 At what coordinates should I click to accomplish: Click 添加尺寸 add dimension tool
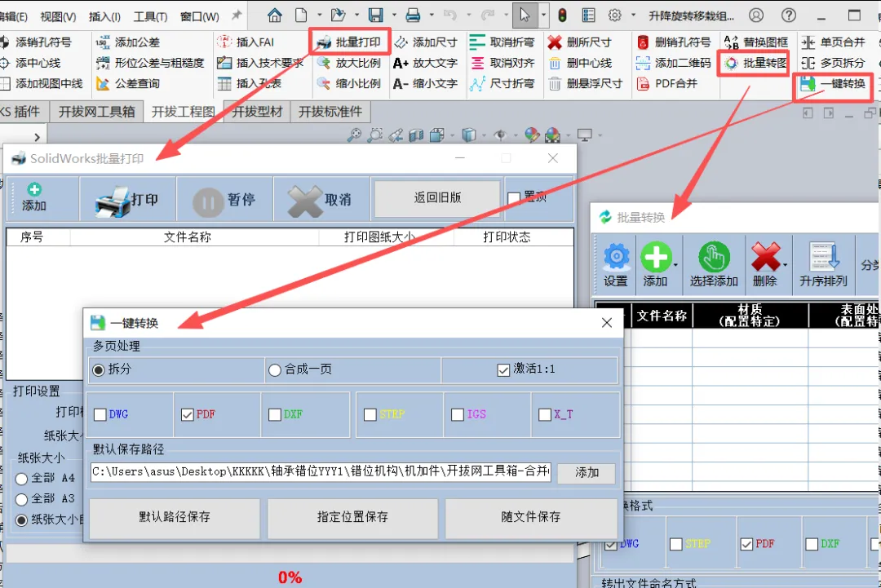(x=426, y=42)
